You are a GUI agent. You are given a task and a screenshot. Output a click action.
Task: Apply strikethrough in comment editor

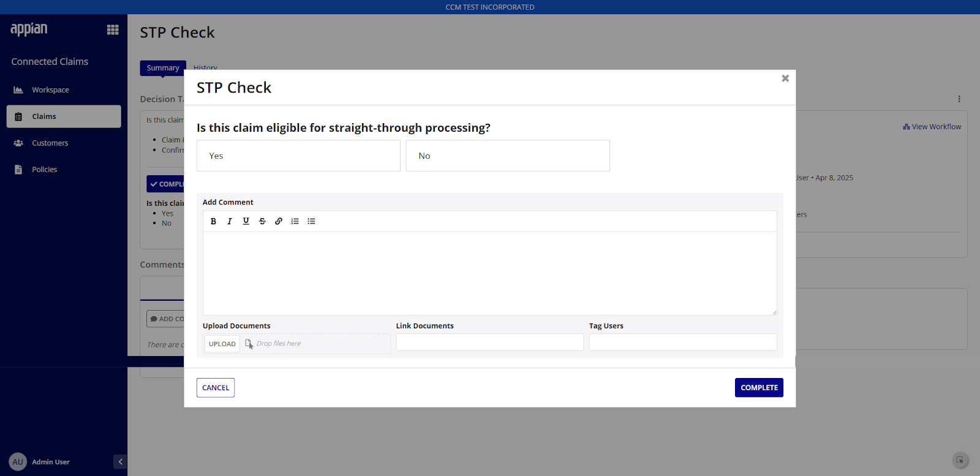262,221
